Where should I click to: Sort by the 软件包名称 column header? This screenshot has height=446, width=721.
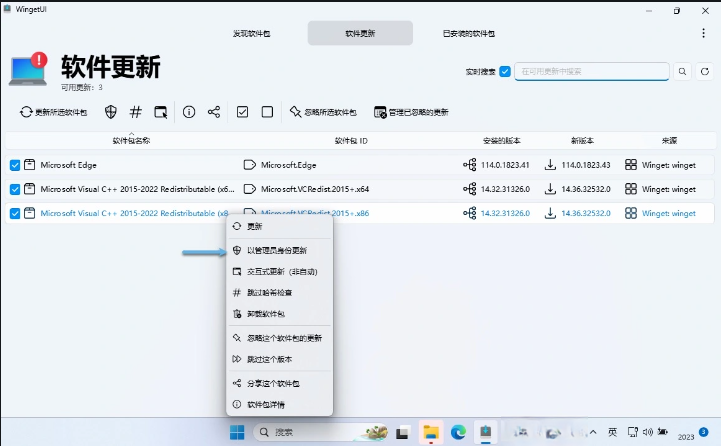coord(131,141)
